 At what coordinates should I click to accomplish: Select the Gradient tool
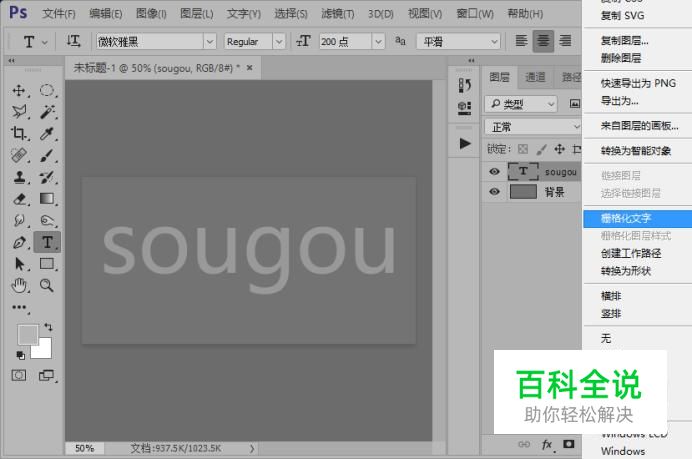click(47, 199)
